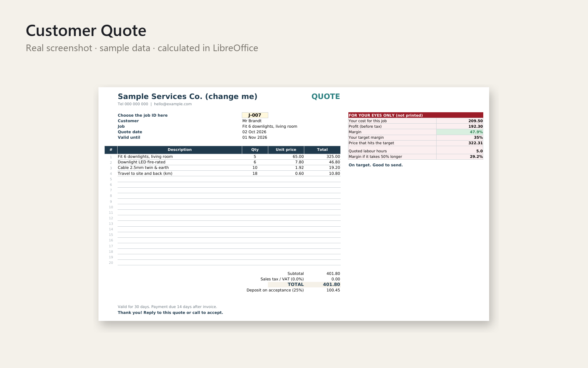Viewport: 588px width, 368px height.
Task: Click the Qty column header
Action: pos(255,150)
